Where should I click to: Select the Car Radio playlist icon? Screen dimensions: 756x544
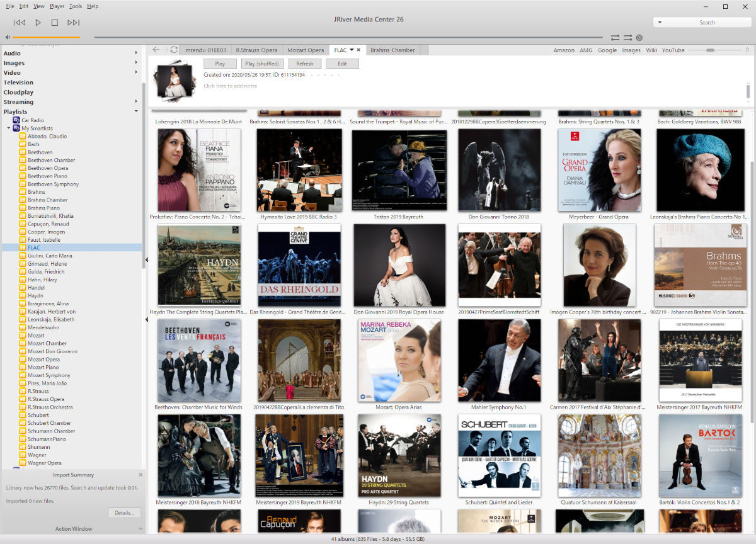16,120
